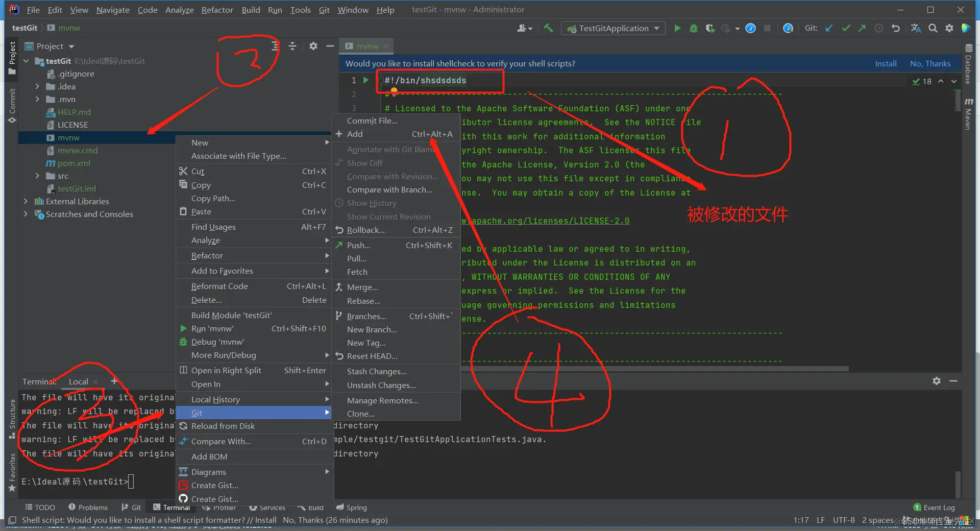The height and width of the screenshot is (531, 980).
Task: Jump to the previous highlighted problem arrow
Action: point(941,81)
